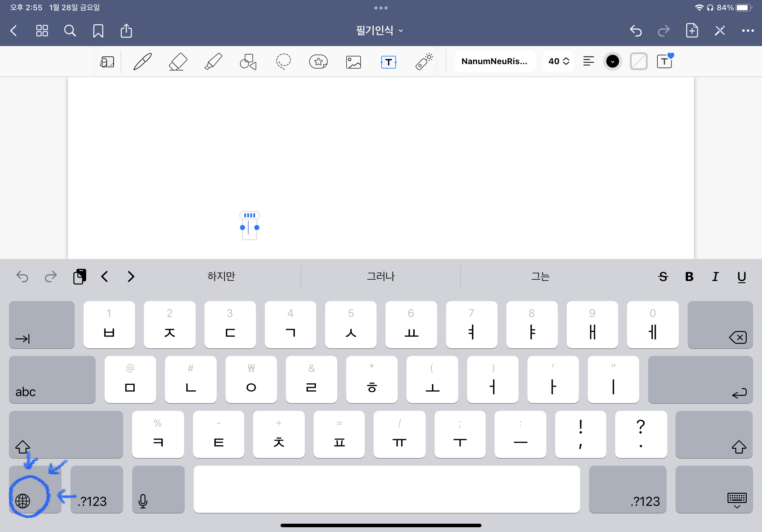Save text style preset with heart icon

tap(665, 61)
